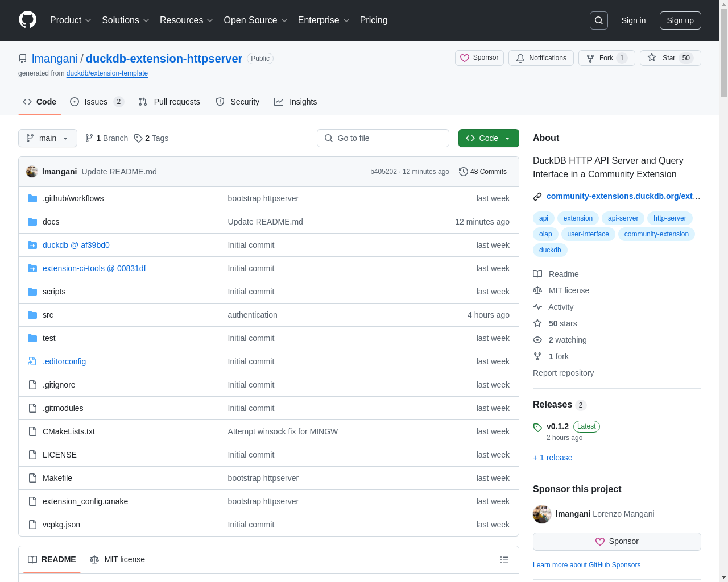Open the lmangani owner link
728x582 pixels.
click(x=55, y=59)
